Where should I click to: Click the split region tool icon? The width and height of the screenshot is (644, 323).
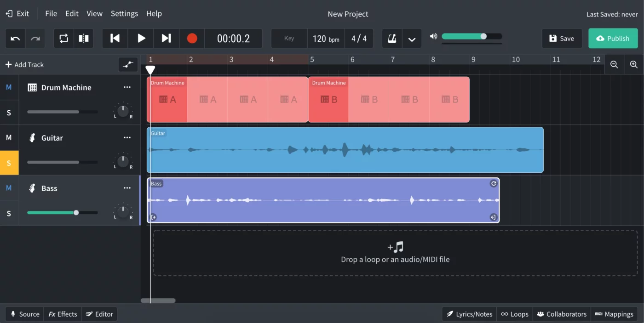84,39
